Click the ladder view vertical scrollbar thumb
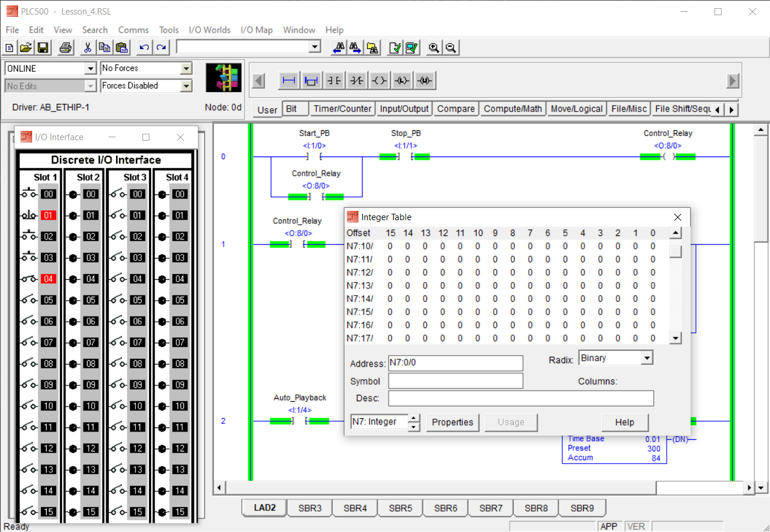The width and height of the screenshot is (770, 532). [x=761, y=189]
